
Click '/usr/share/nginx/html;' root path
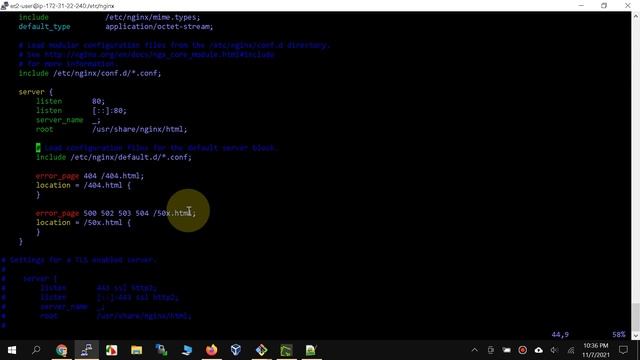[140, 129]
